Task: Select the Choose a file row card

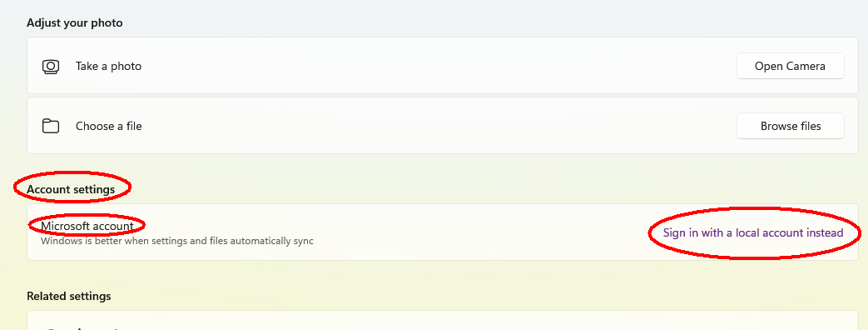Action: pos(443,125)
